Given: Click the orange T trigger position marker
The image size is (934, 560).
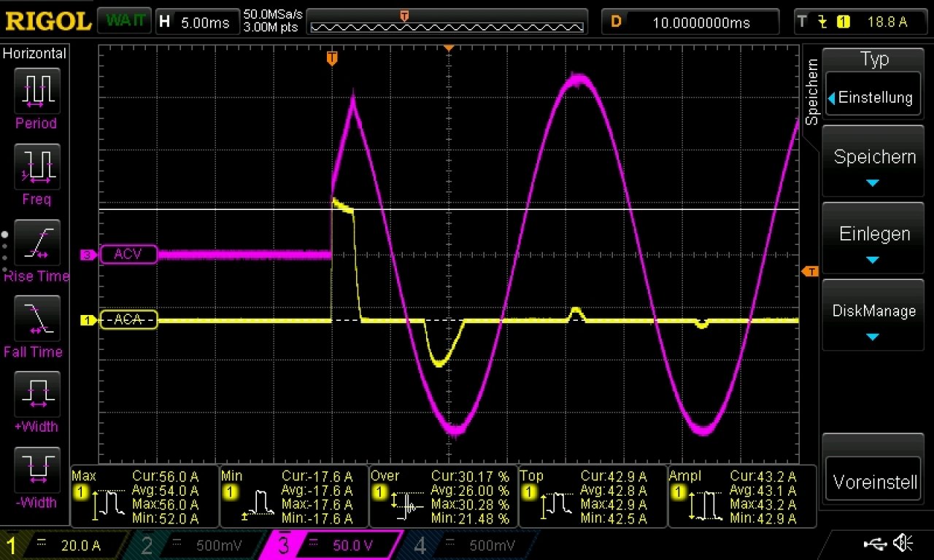Looking at the screenshot, I should pos(332,57).
